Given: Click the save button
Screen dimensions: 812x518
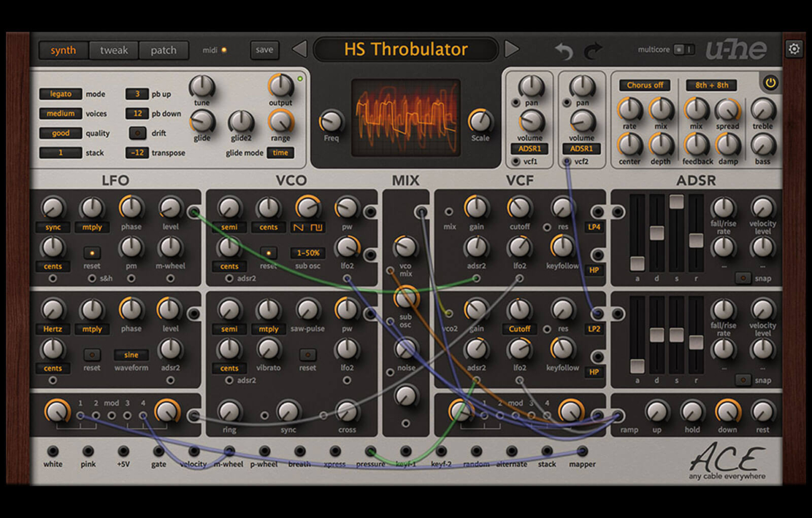Looking at the screenshot, I should click(x=264, y=50).
